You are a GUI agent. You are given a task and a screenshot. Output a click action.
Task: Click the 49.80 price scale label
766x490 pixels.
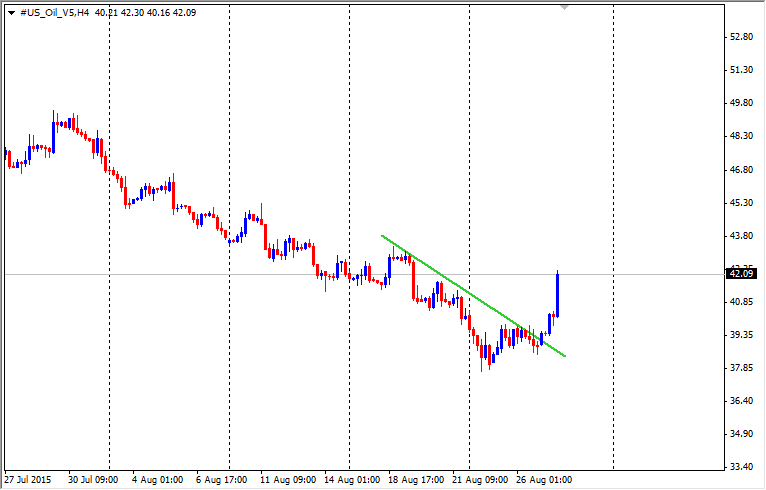coord(741,103)
